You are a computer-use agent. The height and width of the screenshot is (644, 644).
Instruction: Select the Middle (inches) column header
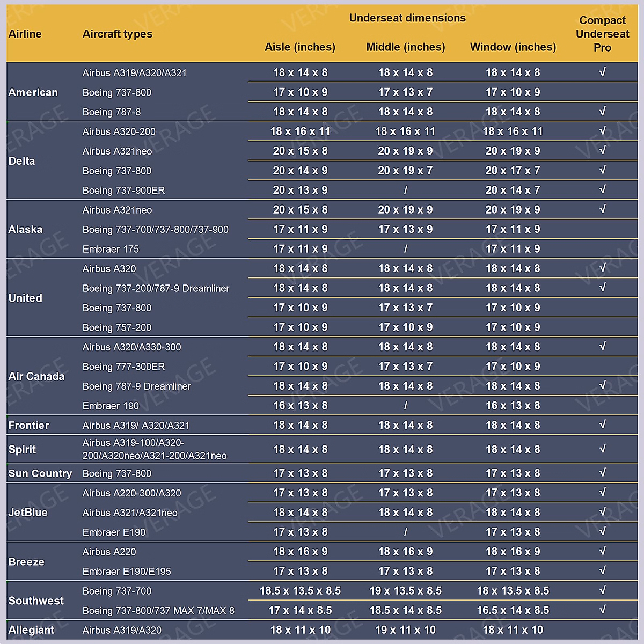406,47
